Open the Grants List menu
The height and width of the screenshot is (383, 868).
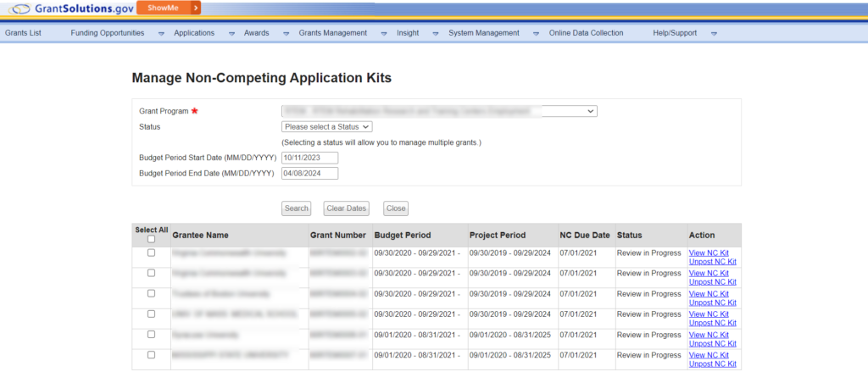(x=23, y=33)
